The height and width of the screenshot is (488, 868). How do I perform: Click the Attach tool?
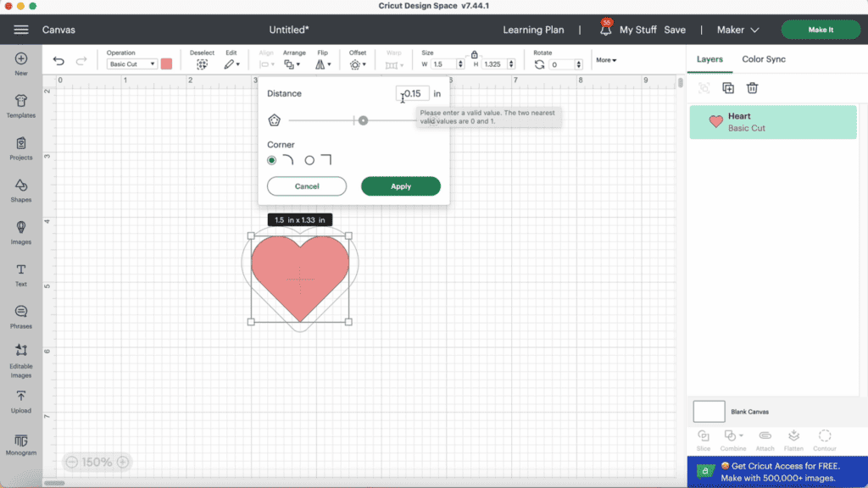coord(765,441)
